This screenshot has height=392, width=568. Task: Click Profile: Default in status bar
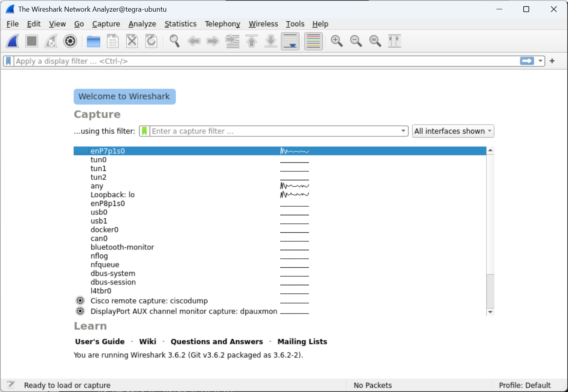point(525,385)
